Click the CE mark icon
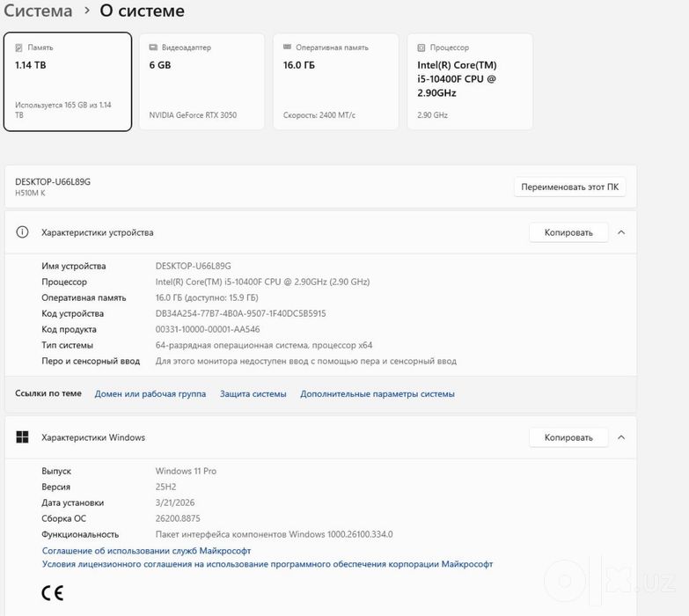Screen dimensions: 689x616 click(x=52, y=593)
